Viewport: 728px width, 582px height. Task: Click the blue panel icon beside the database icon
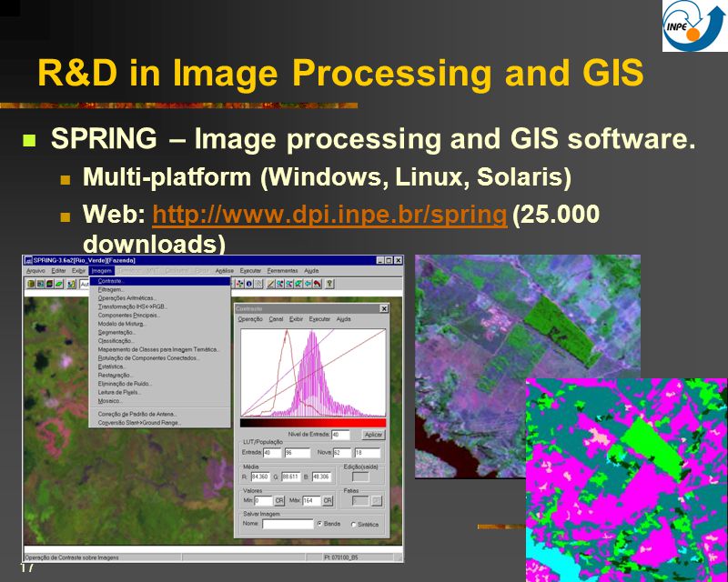[40, 284]
